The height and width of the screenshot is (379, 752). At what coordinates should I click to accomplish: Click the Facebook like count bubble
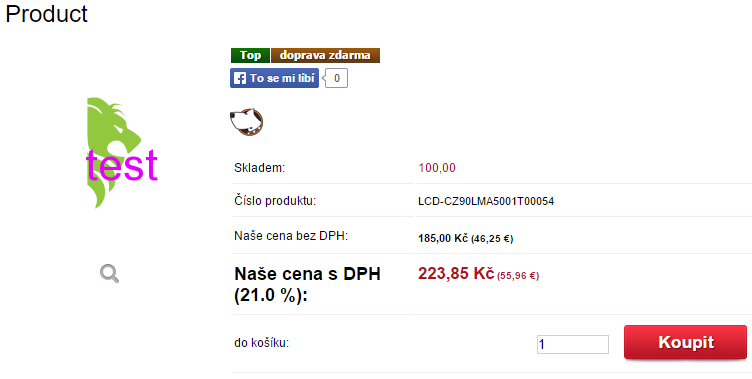(336, 78)
